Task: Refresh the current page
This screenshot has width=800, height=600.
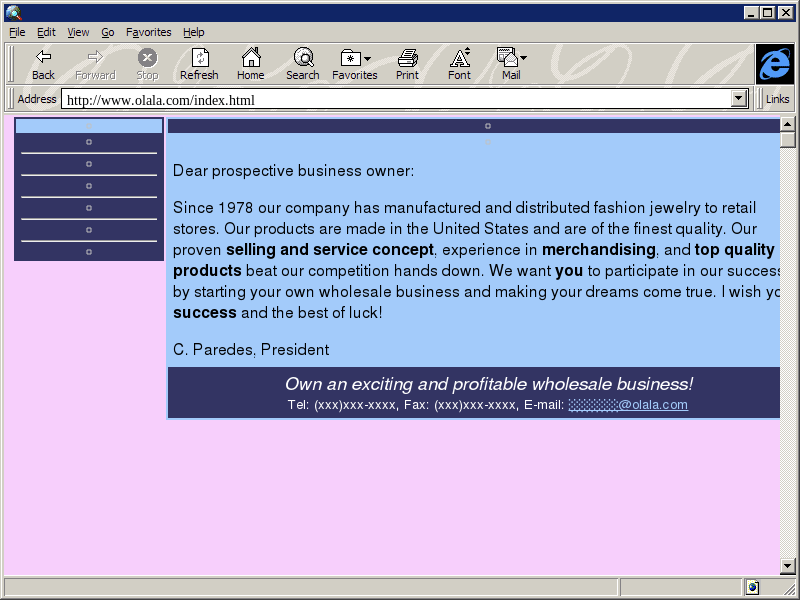Action: (199, 58)
